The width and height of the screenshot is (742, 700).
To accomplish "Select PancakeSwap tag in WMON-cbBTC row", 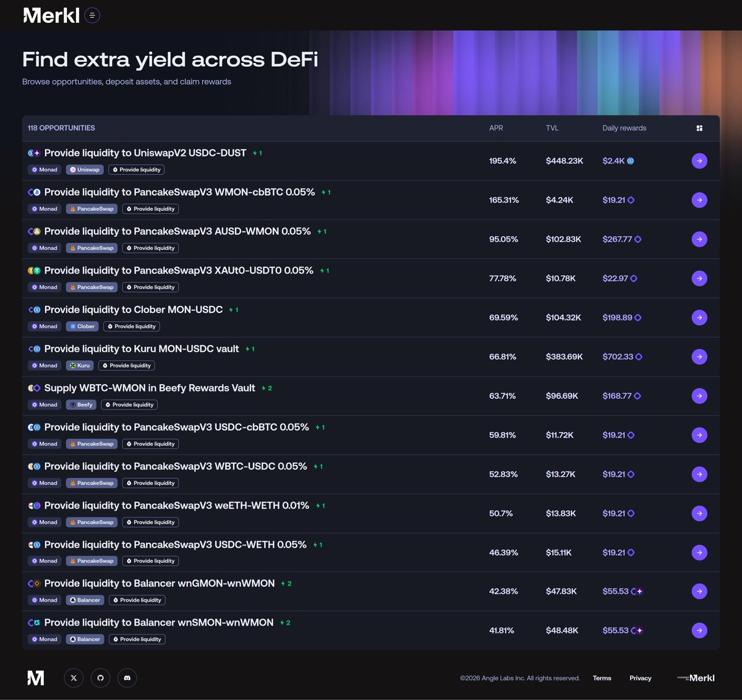I will pos(92,209).
